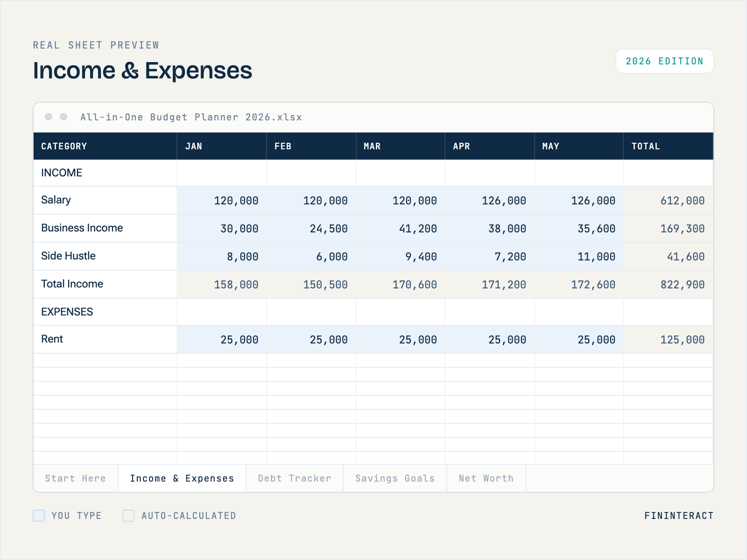Select Side Hustle April cell 7,200
The height and width of the screenshot is (560, 747).
(x=490, y=256)
